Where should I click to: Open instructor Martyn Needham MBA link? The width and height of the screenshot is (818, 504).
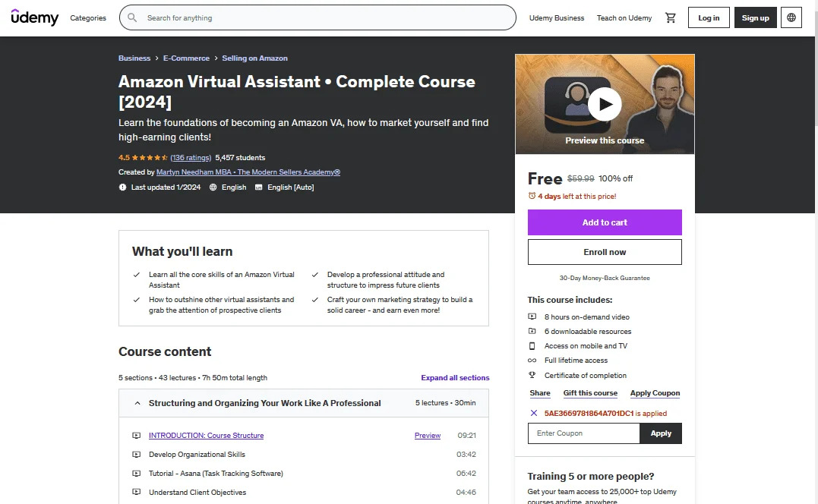(248, 172)
